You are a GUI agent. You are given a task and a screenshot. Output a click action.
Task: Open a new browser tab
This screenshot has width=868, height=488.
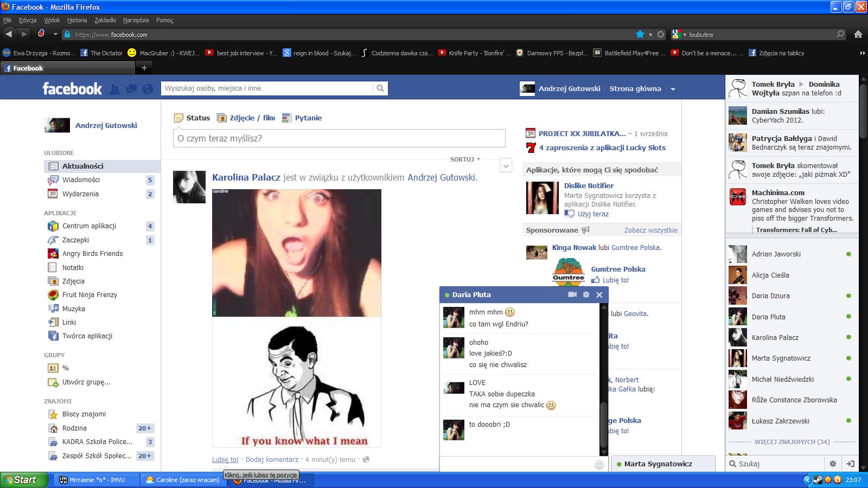point(144,68)
